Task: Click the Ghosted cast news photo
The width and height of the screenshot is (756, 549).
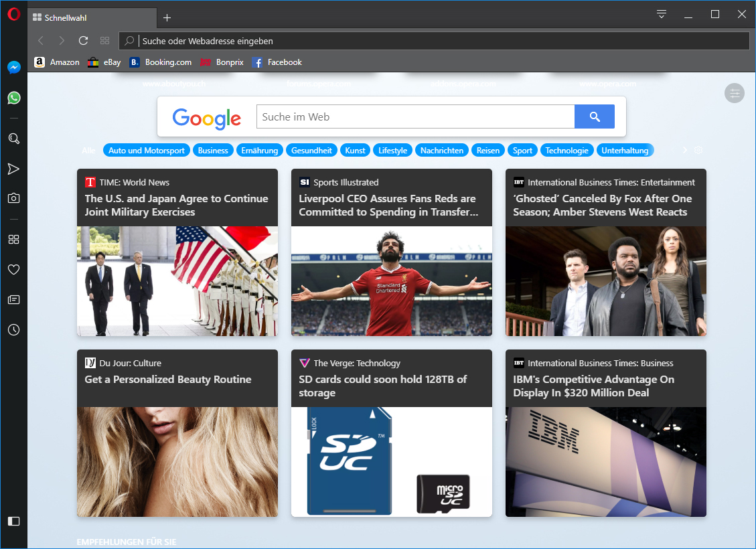Action: pos(605,281)
